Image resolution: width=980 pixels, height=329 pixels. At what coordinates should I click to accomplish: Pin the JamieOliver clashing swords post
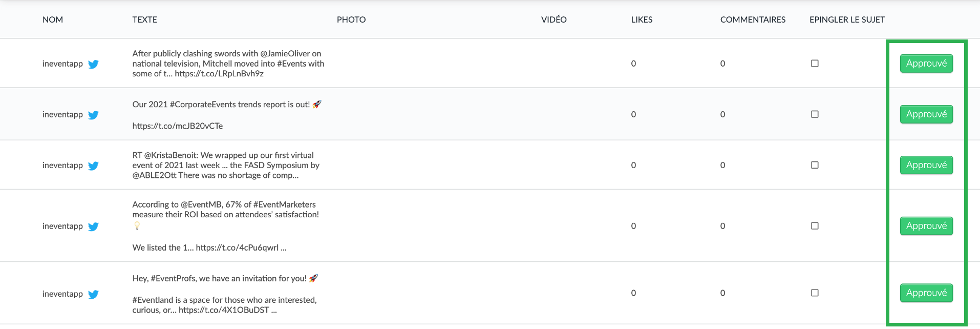pyautogui.click(x=815, y=64)
